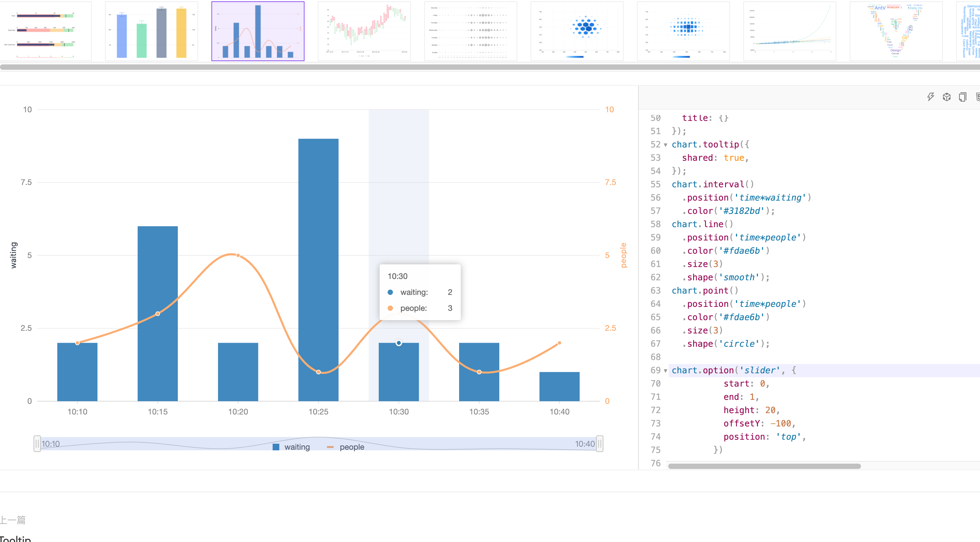
Task: Select the bullet chart thumbnail
Action: tap(45, 31)
